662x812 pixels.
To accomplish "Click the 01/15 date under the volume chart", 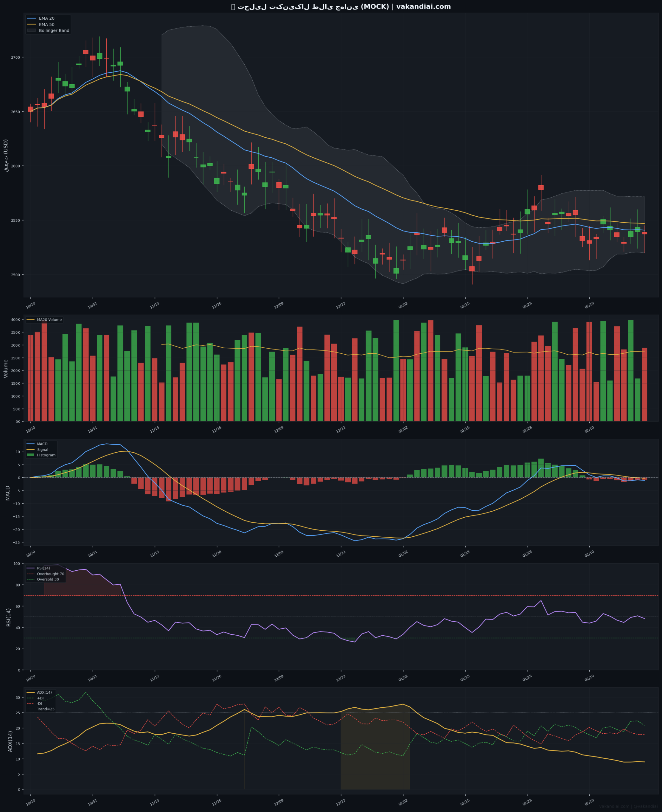I will click(x=465, y=429).
